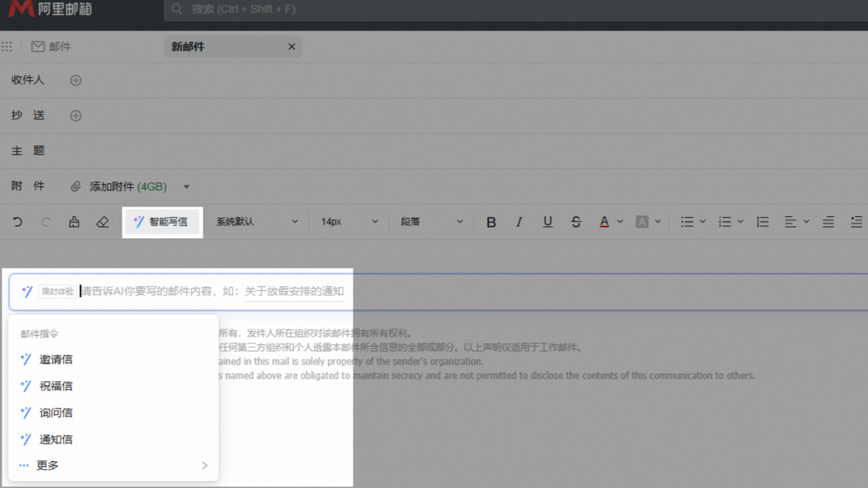Expand the text alignment options
Screen dimensions: 868x488
[x=806, y=222]
